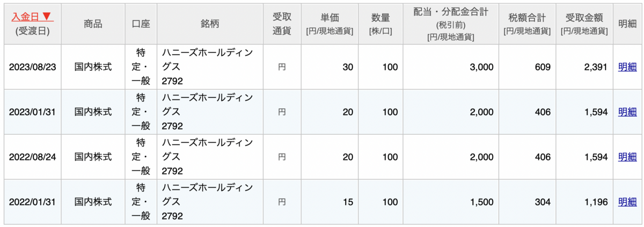Open 明細 link for 2023/01/31 row
644x227 pixels.
pyautogui.click(x=627, y=112)
